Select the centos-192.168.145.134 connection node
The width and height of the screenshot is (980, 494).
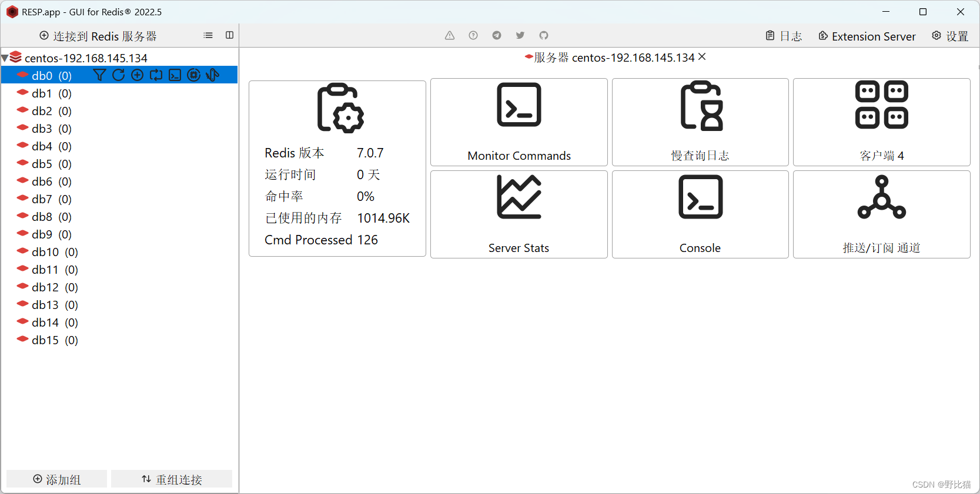[86, 58]
